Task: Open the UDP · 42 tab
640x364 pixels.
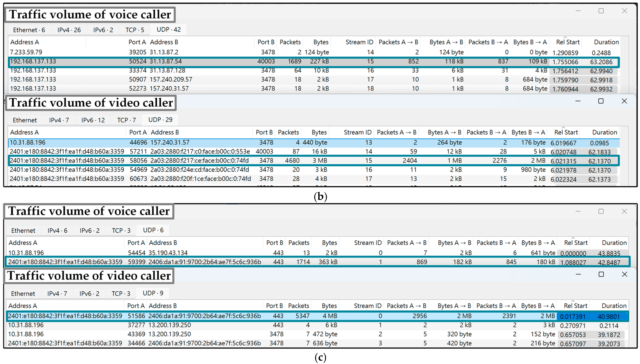Action: click(x=168, y=29)
